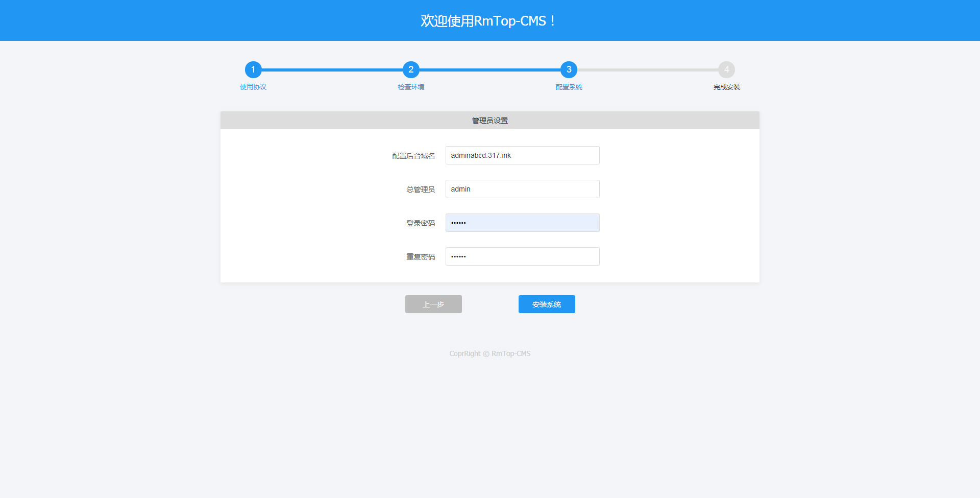Click step 4 circle 完成安装
The height and width of the screenshot is (498, 980).
point(726,69)
